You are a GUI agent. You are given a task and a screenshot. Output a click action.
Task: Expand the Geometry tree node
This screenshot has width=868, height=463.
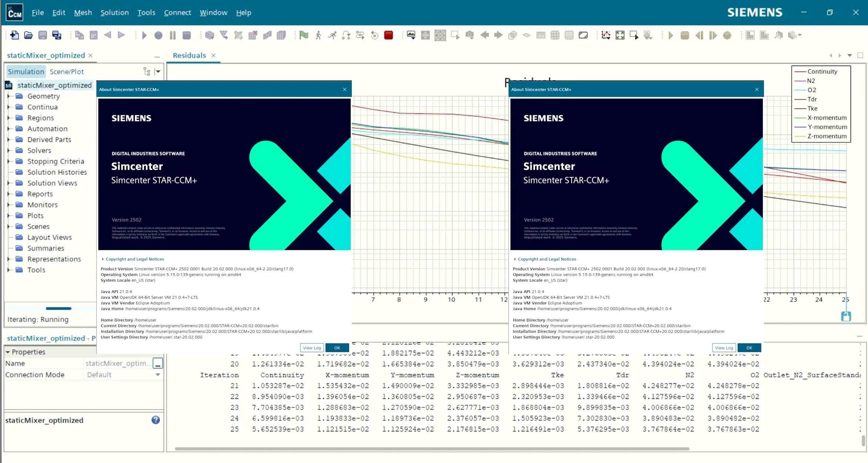[x=9, y=96]
